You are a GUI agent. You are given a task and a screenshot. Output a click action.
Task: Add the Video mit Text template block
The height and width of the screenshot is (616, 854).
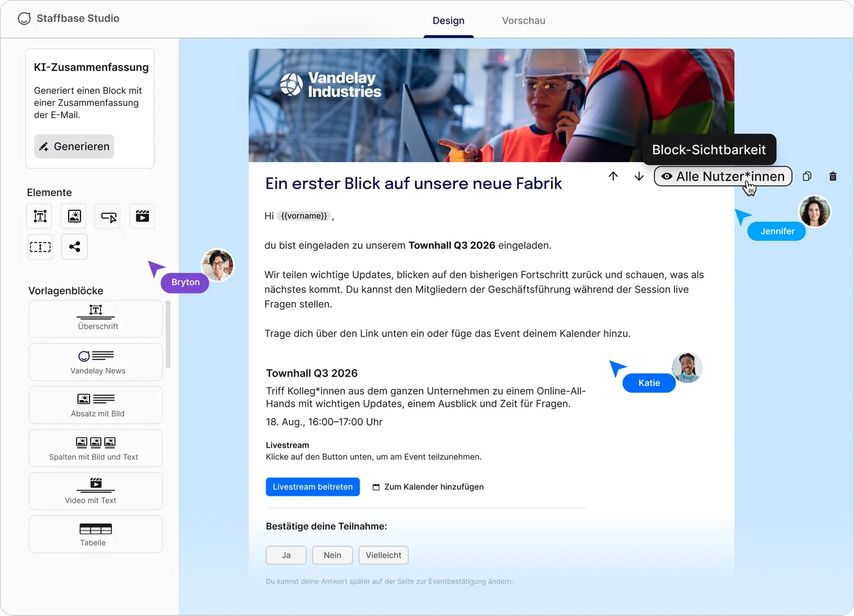pos(96,491)
